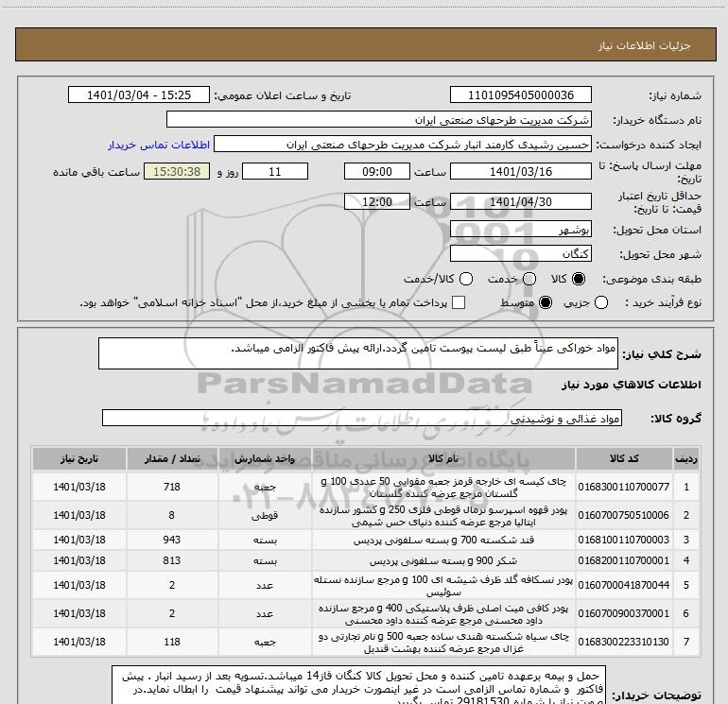Image resolution: width=728 pixels, height=704 pixels.
Task: Click the unit قوطی in row 2
Action: tap(265, 516)
